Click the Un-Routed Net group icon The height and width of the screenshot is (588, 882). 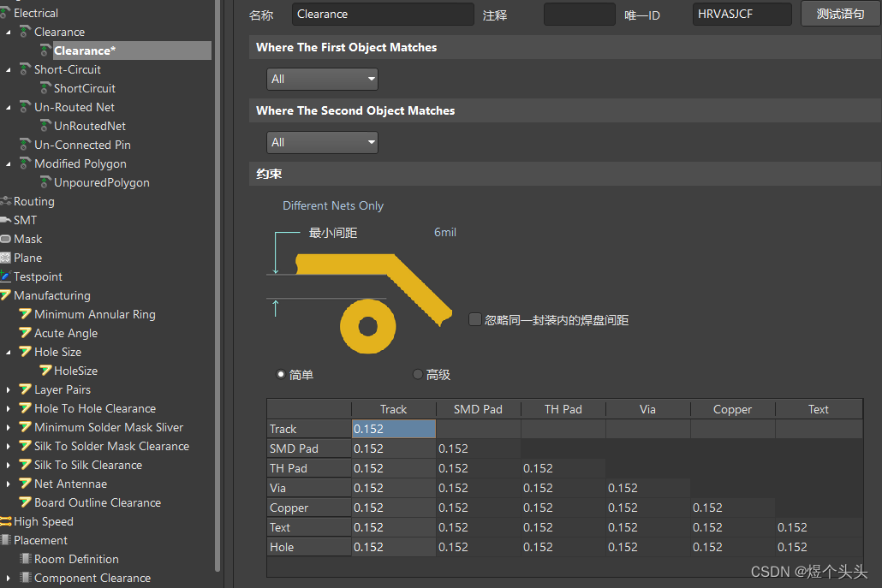[25, 107]
